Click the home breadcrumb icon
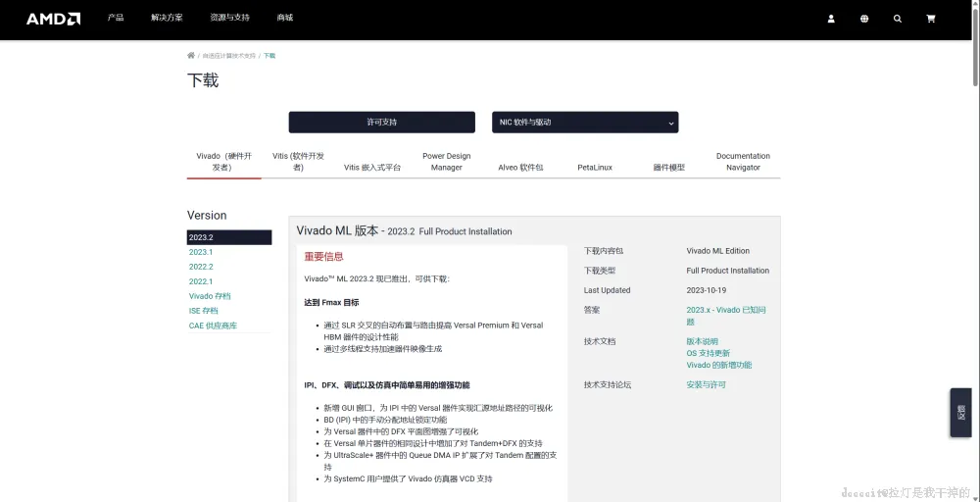980x502 pixels. [x=191, y=55]
